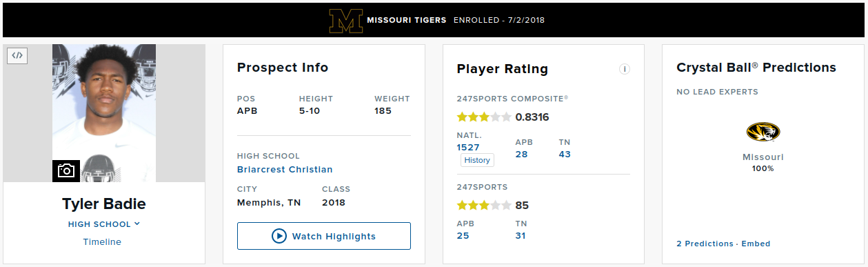This screenshot has width=868, height=267.
Task: Click the Missouri Tigers logo in prediction
Action: point(763,132)
